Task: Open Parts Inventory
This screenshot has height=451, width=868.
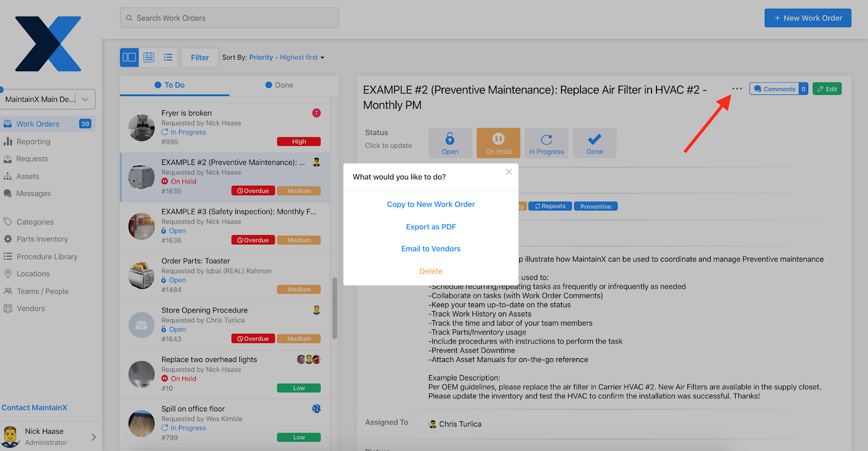Action: point(42,239)
